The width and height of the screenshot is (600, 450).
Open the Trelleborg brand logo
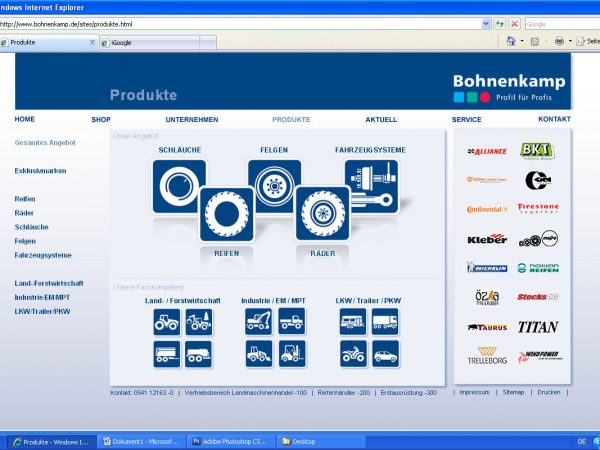point(487,355)
